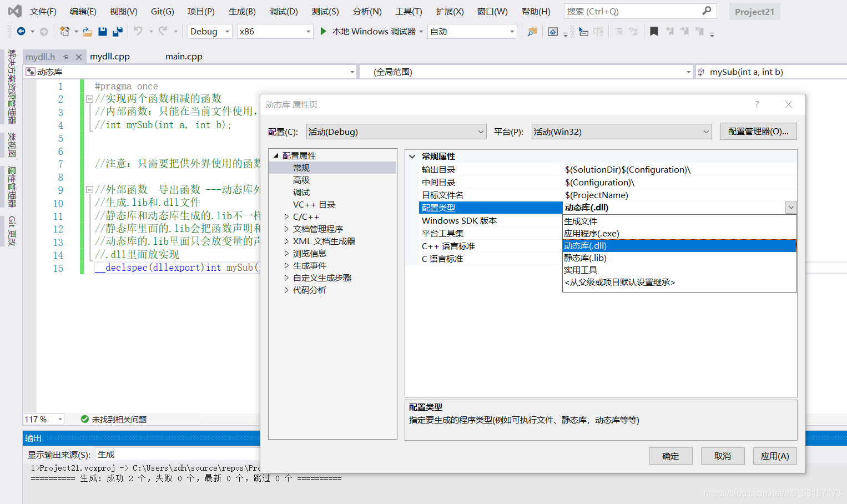Click the clear bookmarks icon
847x504 pixels.
coord(699,32)
